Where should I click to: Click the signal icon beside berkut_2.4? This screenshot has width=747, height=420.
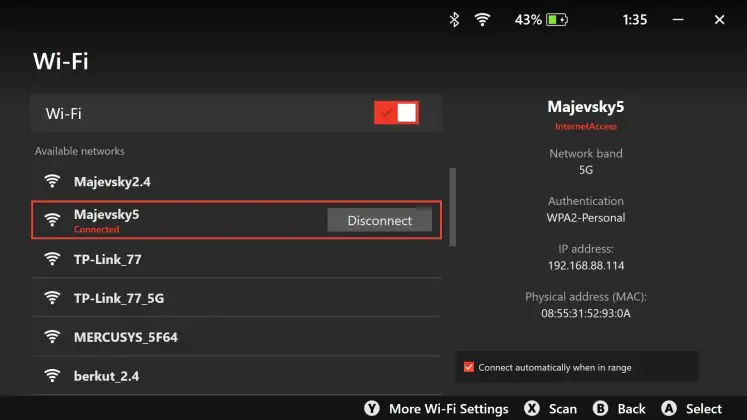click(52, 375)
